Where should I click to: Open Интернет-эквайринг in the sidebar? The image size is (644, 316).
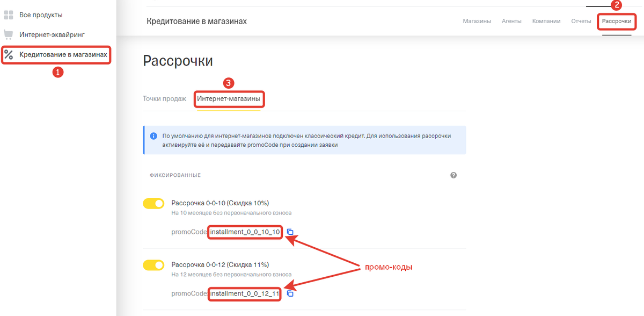pos(52,35)
